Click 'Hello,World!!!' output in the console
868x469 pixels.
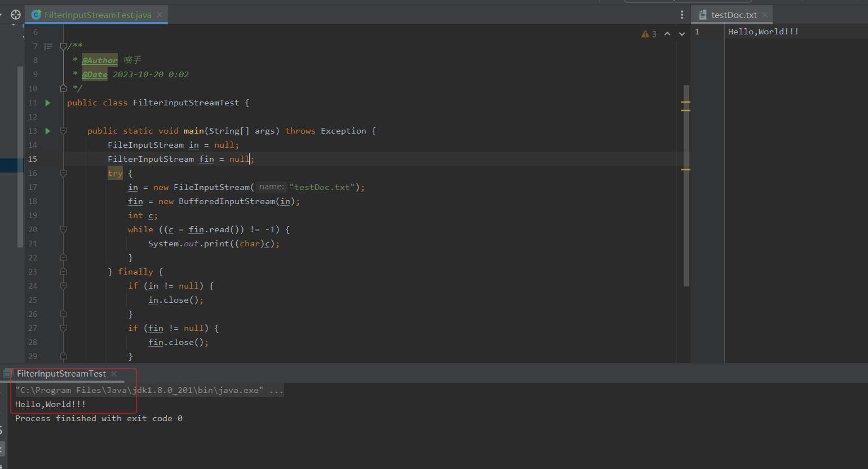pyautogui.click(x=50, y=404)
